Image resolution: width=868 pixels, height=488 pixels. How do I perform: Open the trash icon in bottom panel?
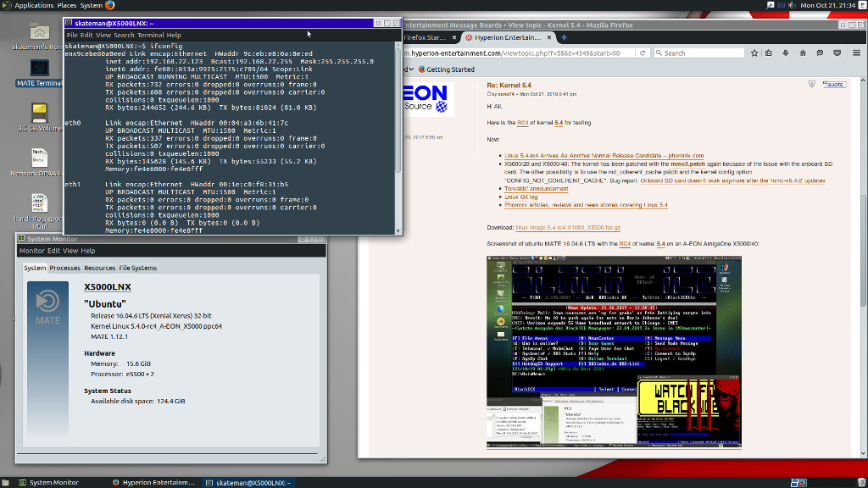pos(861,482)
